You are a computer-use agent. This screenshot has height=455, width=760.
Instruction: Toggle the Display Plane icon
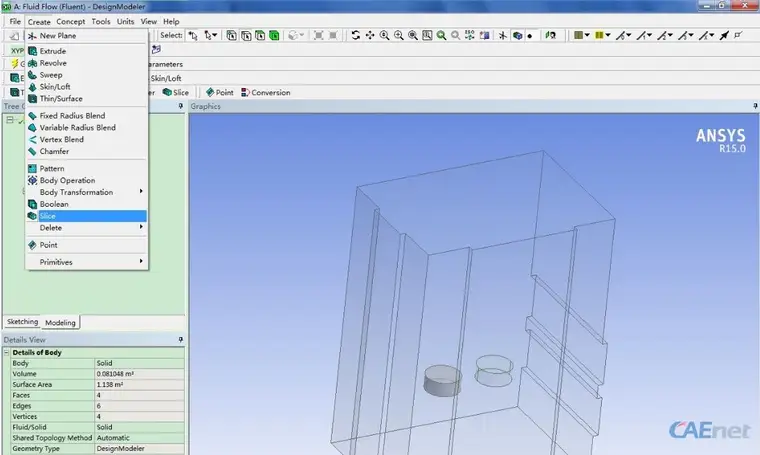pyautogui.click(x=503, y=35)
